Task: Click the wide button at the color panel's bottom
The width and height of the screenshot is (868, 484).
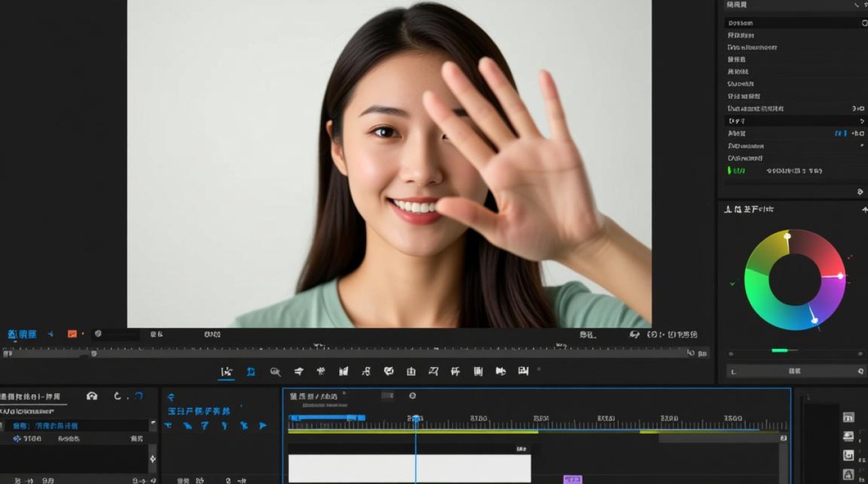Action: pyautogui.click(x=796, y=371)
